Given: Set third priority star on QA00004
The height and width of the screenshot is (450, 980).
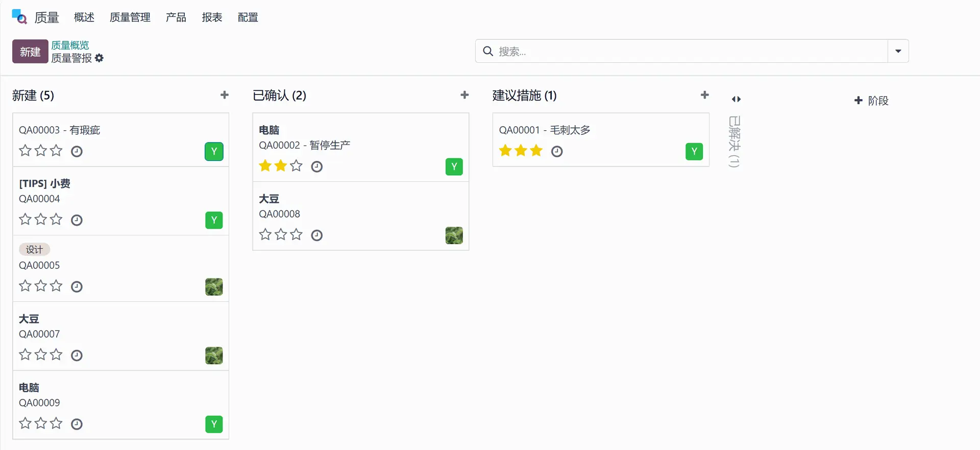Looking at the screenshot, I should 56,220.
